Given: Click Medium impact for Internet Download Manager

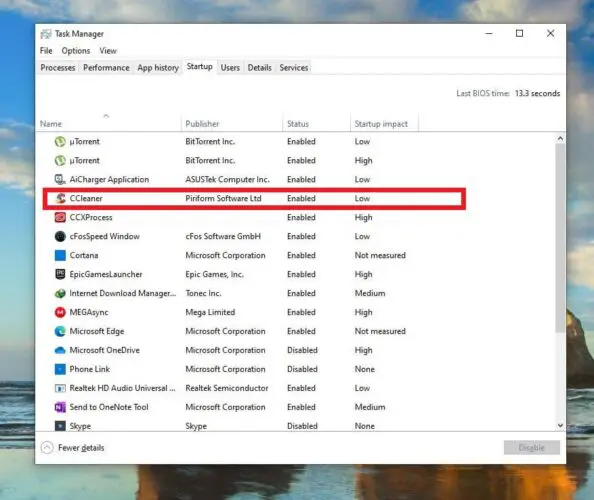Looking at the screenshot, I should 370,293.
